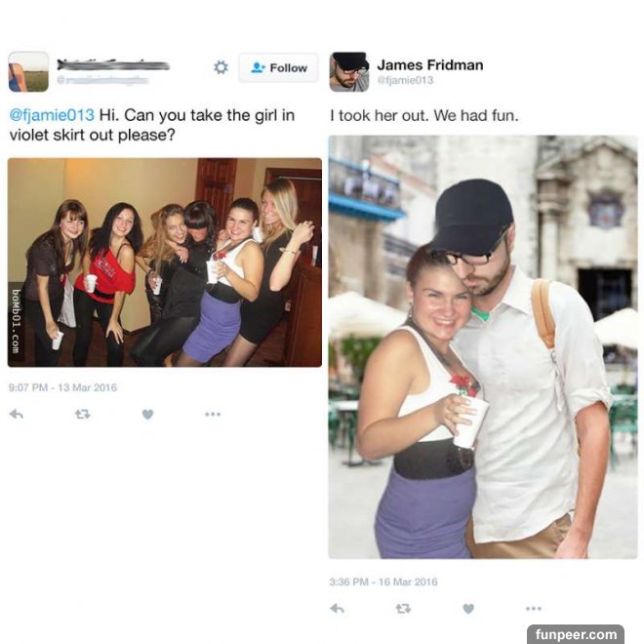Click the @fjamie013 mention link
Image resolution: width=644 pixels, height=644 pixels.
[x=52, y=115]
